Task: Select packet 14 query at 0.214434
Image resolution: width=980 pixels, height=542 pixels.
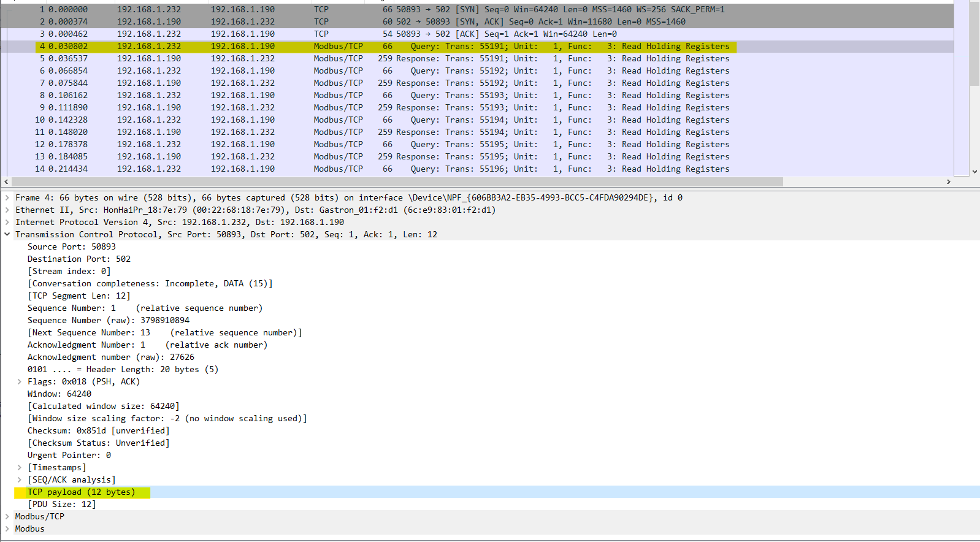Action: point(477,169)
